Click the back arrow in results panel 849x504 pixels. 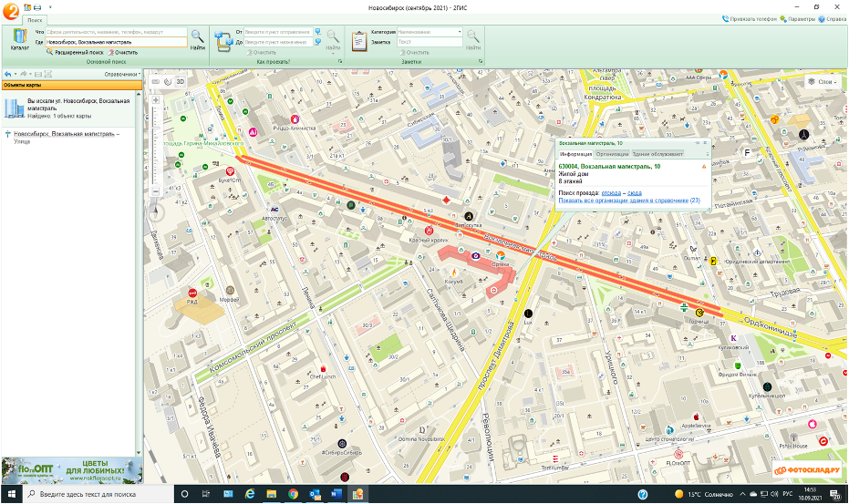[7, 74]
